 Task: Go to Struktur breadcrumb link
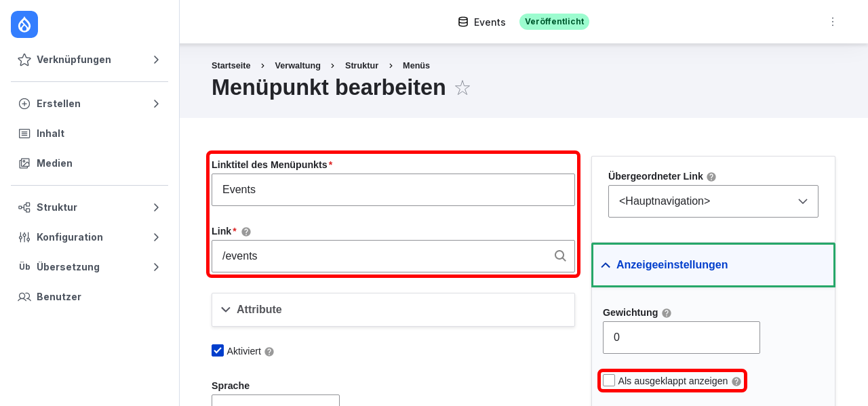[361, 66]
